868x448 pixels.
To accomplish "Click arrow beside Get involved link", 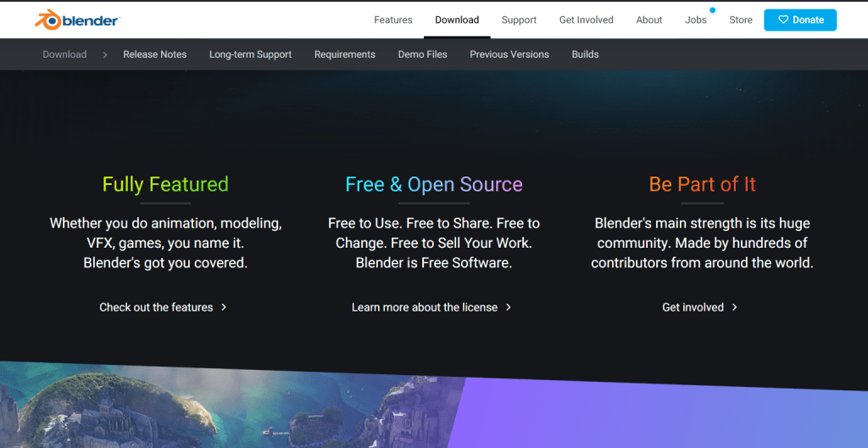I will point(734,307).
